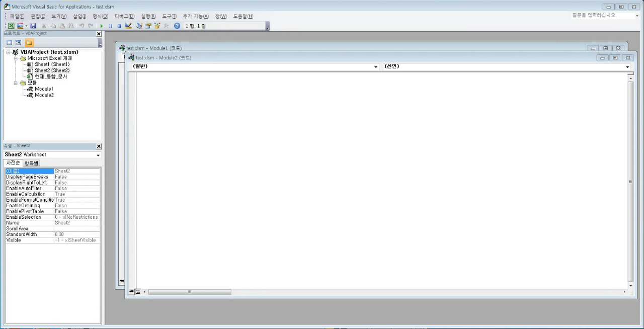644x329 pixels.
Task: Click the horizontal scrollbar thumb in Module2 window
Action: point(190,292)
